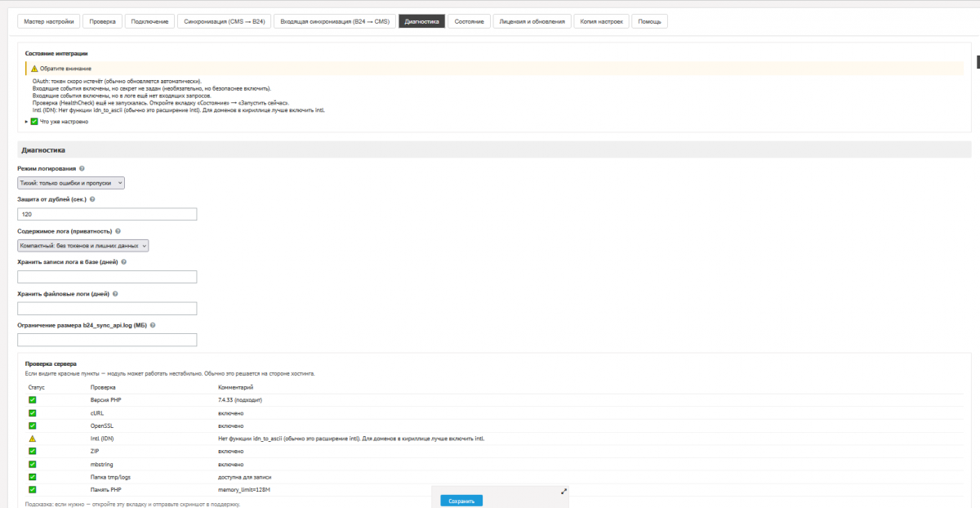Click the green check status for OpenSSL
The height and width of the screenshot is (508, 980).
point(33,426)
